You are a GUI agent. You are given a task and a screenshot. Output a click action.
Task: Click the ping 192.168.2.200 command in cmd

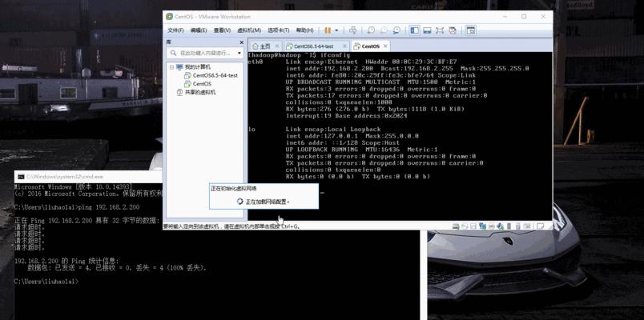(109, 207)
